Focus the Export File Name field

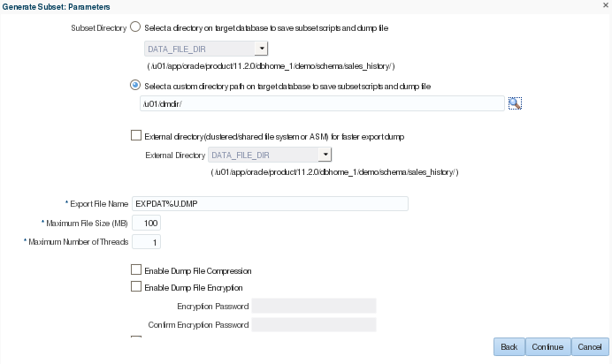269,204
